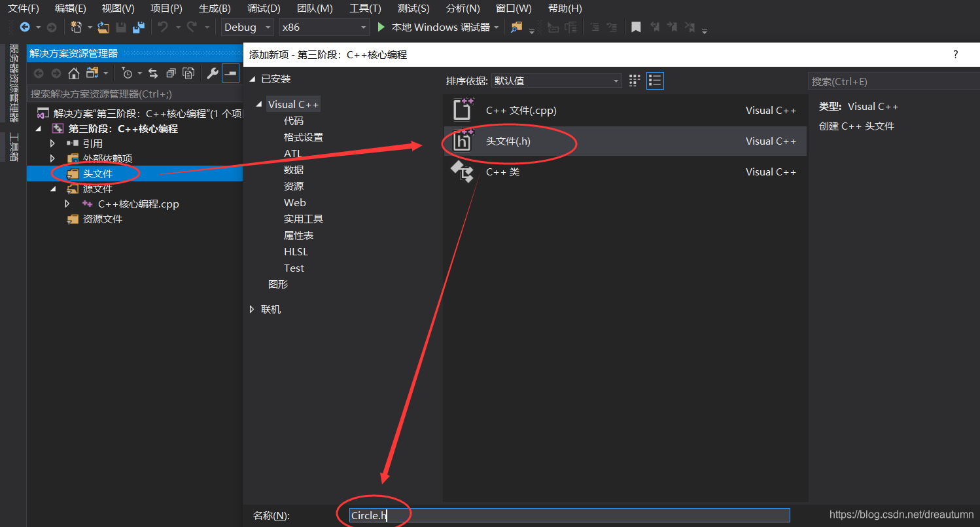Image resolution: width=980 pixels, height=527 pixels.
Task: Collapse the 第三阶段 project node
Action: (38, 129)
